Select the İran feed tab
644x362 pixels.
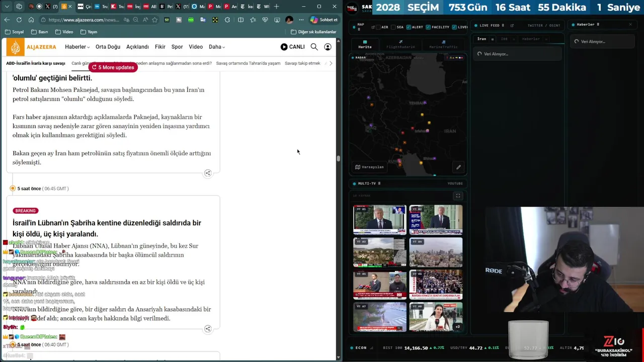pyautogui.click(x=482, y=39)
